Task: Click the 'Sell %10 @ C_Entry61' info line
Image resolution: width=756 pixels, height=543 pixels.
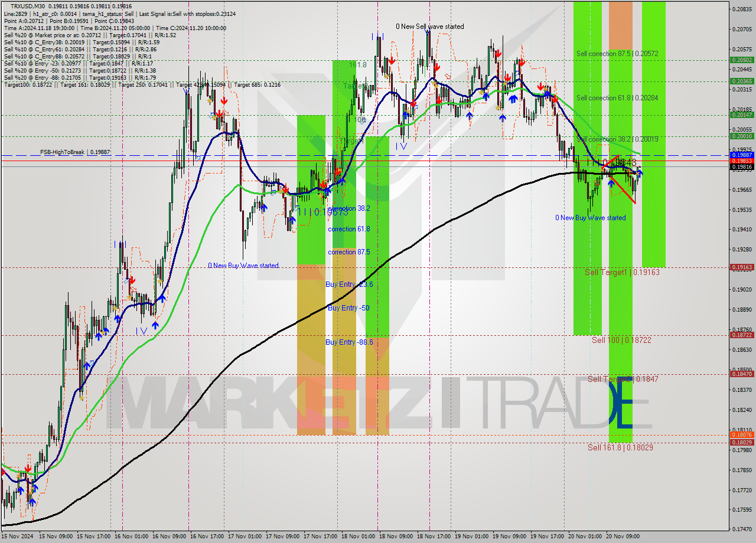Action: click(80, 50)
